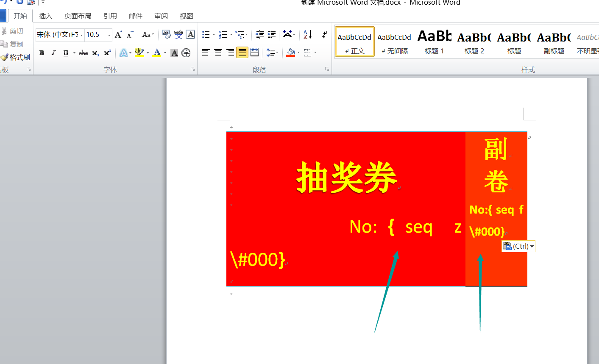Apply Superscript formatting icon

pyautogui.click(x=107, y=53)
